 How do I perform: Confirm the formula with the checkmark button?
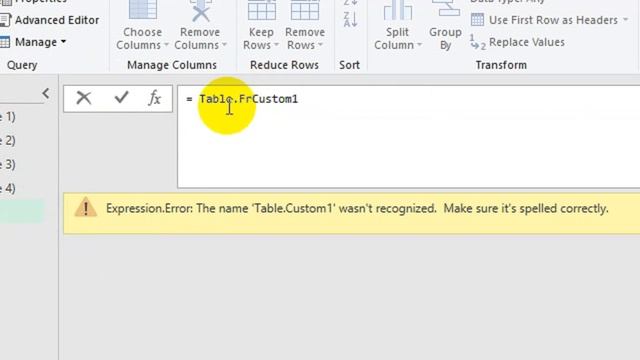click(121, 98)
